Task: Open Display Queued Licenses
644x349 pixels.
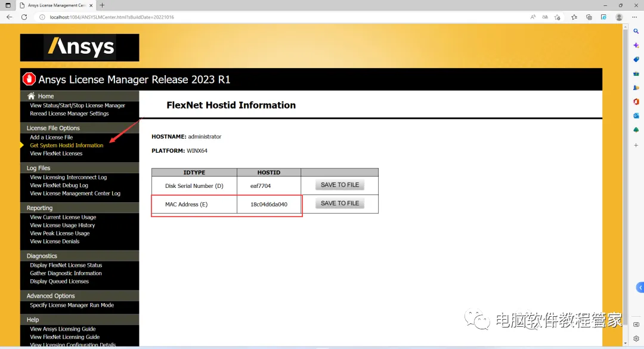Action: [59, 281]
